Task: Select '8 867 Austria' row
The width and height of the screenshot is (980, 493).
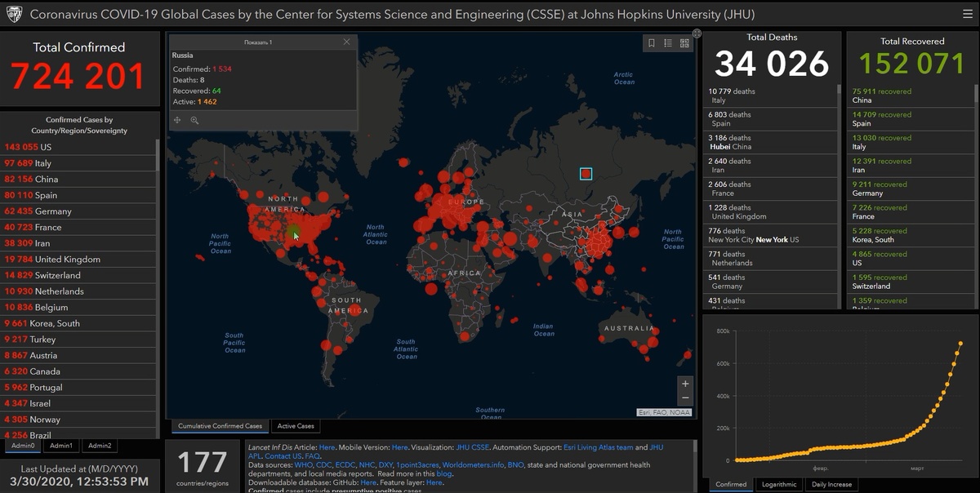Action: coord(78,356)
